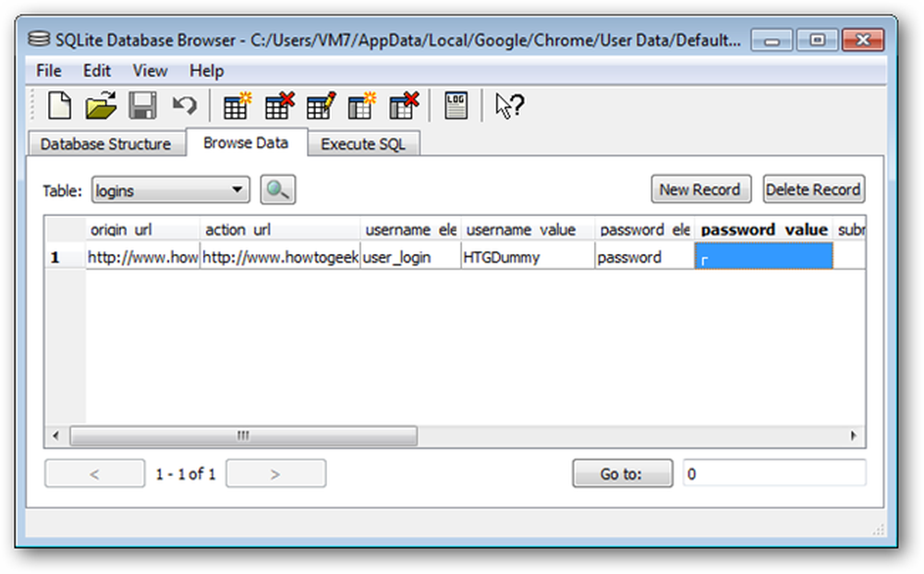This screenshot has height=574, width=924.
Task: Click the Delete Index icon
Action: coord(403,106)
